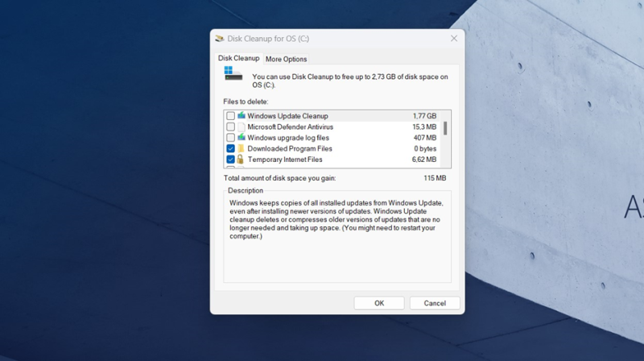Click the 0 bytes size value
The image size is (644, 361).
[425, 148]
